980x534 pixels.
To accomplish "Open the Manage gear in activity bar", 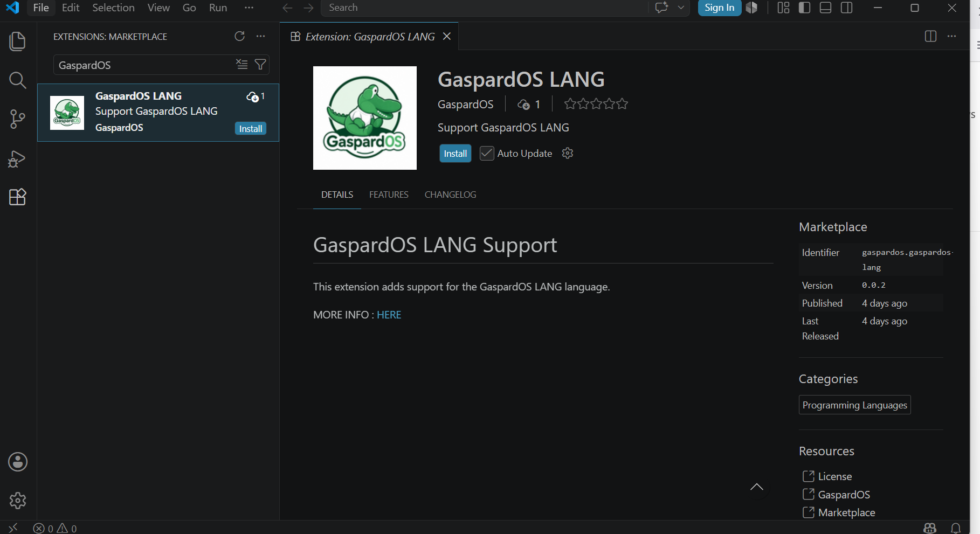I will [18, 501].
